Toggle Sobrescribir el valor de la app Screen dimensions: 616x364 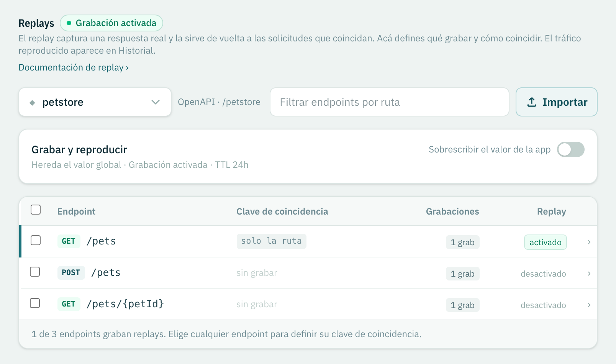(571, 149)
